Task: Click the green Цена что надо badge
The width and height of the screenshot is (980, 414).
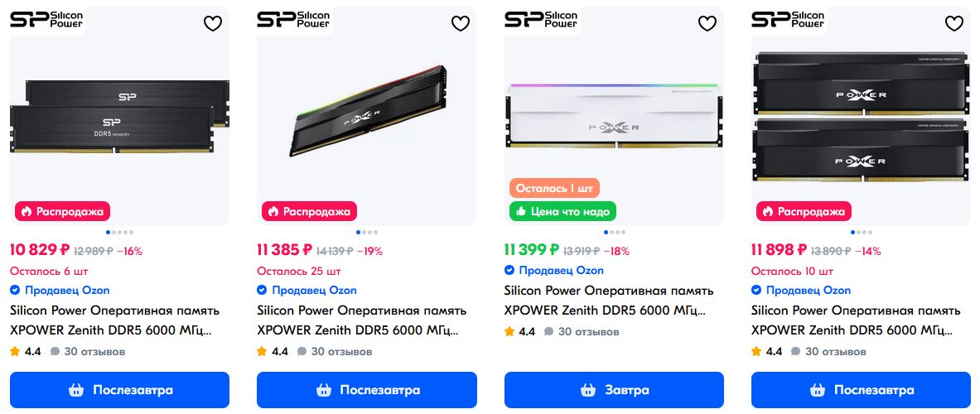Action: [562, 212]
